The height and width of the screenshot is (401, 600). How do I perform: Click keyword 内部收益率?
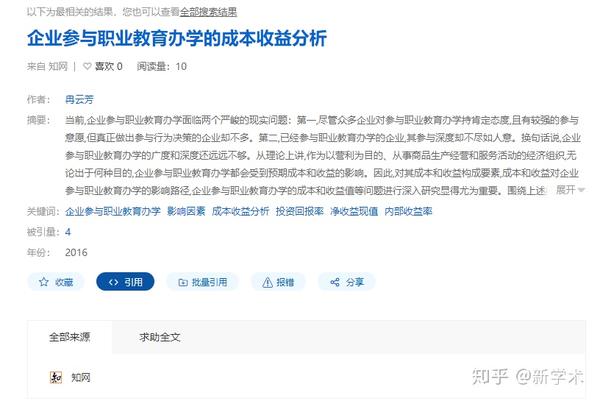408,211
